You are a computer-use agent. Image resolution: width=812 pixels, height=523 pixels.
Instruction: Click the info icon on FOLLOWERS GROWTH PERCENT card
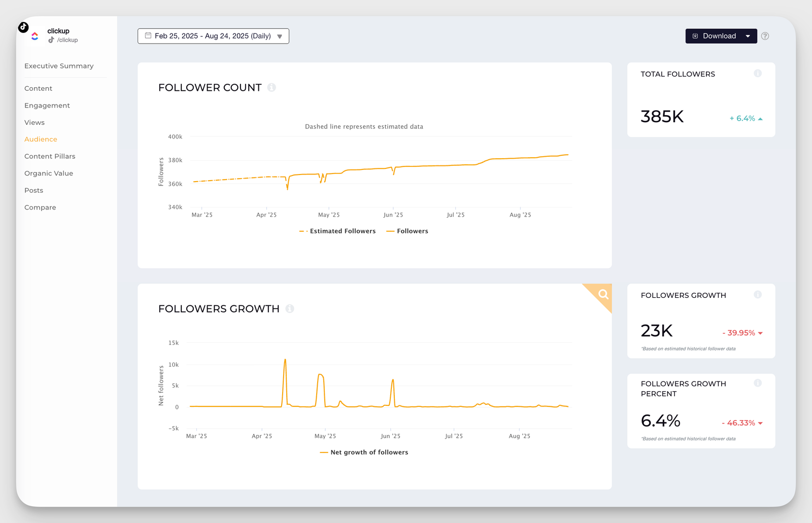tap(758, 383)
